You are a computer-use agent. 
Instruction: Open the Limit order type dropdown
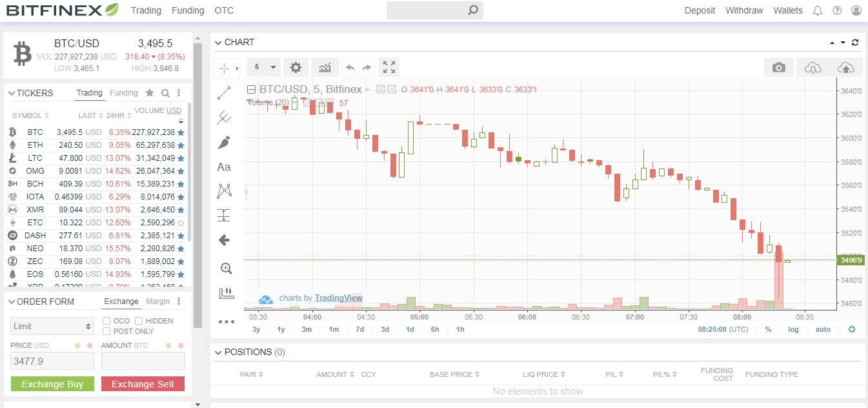pos(52,326)
